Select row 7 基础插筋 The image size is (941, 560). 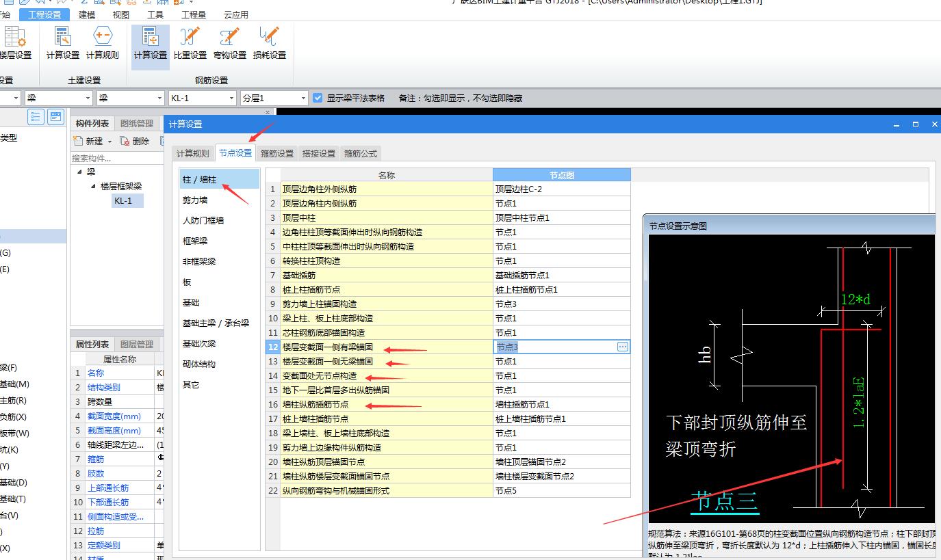click(387, 275)
